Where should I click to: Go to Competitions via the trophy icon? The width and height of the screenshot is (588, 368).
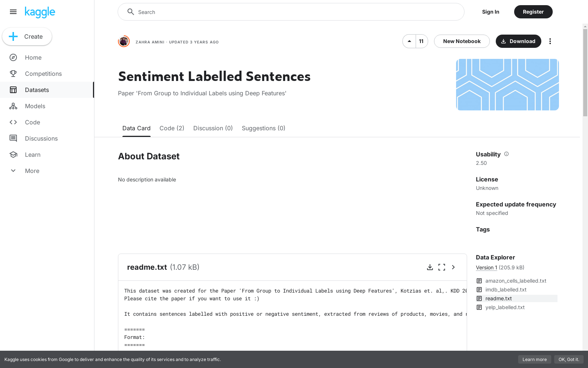[x=13, y=74]
